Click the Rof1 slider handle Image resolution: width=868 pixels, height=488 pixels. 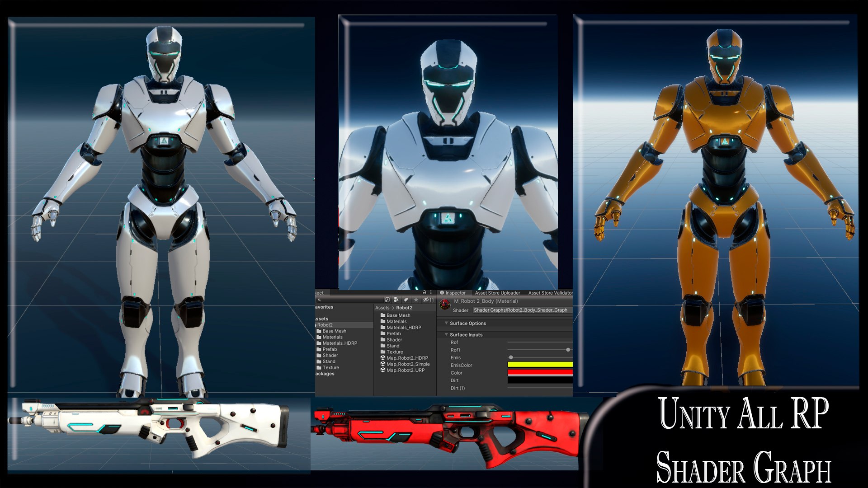(x=568, y=350)
